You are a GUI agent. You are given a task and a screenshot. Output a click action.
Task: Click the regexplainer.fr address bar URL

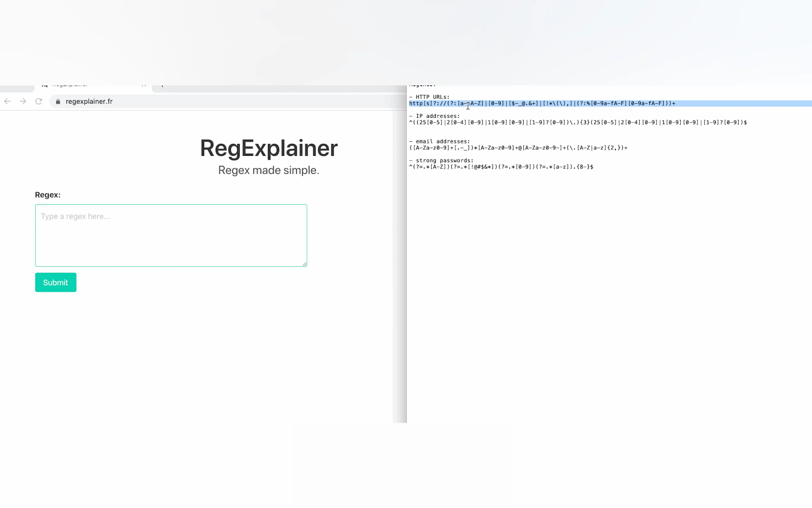pyautogui.click(x=89, y=101)
